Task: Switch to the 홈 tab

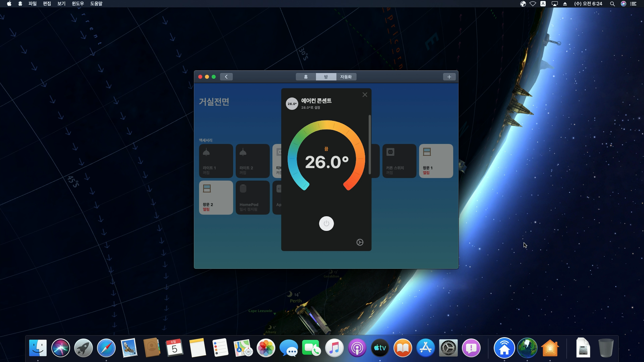Action: click(306, 77)
